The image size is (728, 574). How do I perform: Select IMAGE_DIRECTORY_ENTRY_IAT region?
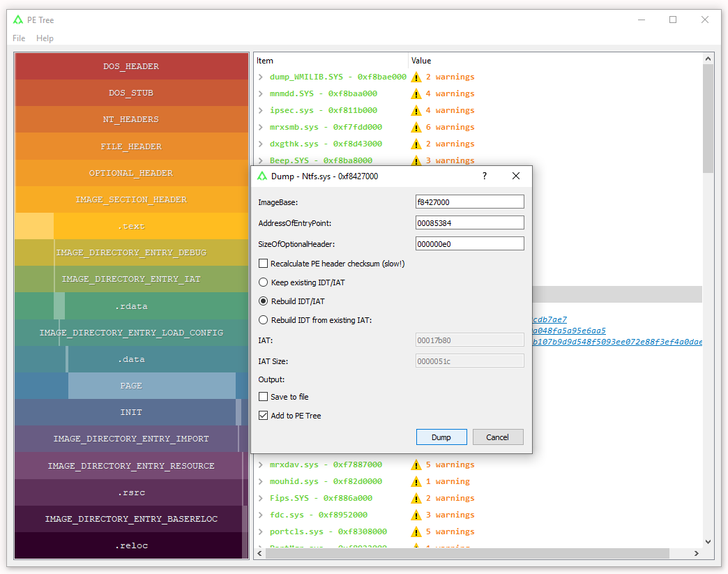tap(131, 279)
